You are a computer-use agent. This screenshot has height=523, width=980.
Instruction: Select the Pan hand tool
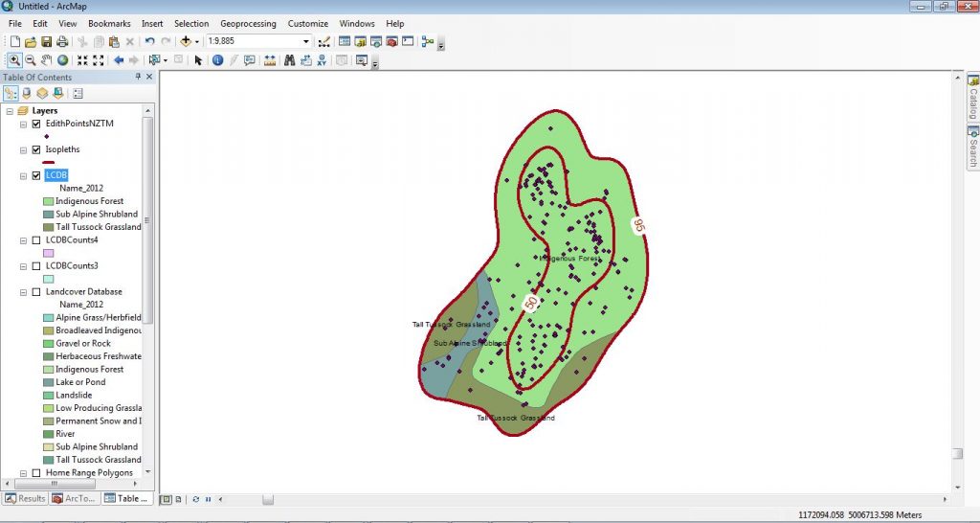click(46, 60)
